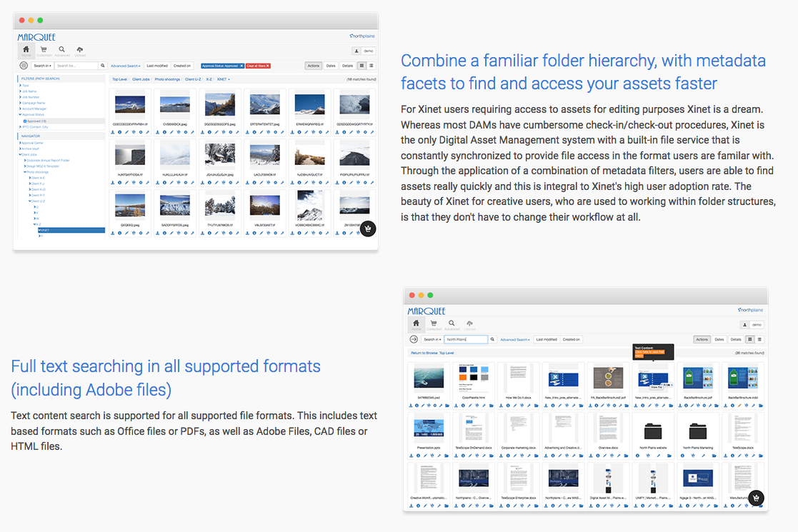Remove the Approval Status: Approved filter tag
Screen dimensions: 798x532
(241, 66)
